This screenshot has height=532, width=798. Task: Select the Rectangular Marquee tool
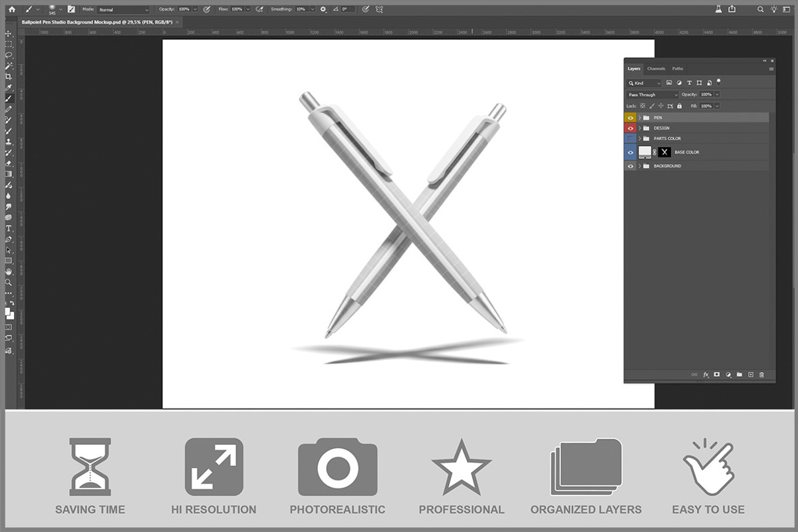(9, 44)
